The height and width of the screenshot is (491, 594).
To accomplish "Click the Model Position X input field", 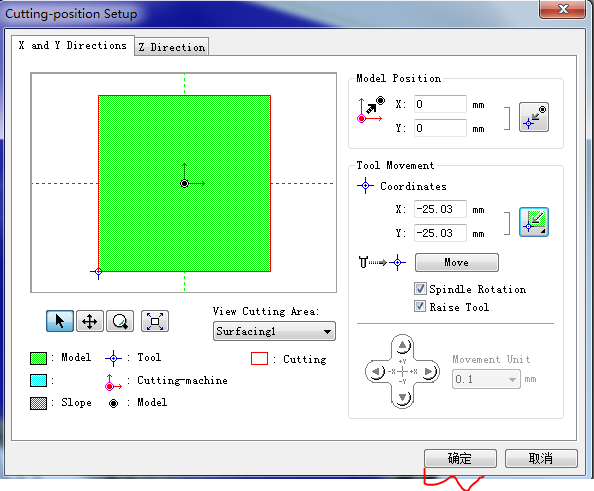I will tap(440, 104).
